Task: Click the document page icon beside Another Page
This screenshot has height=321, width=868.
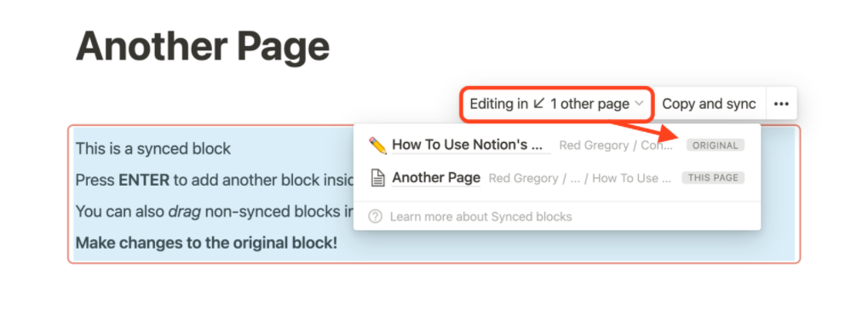Action: tap(377, 178)
